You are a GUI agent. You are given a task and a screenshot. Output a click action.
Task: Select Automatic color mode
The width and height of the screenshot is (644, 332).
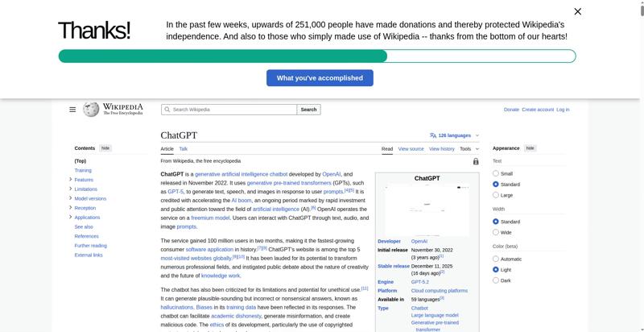pyautogui.click(x=496, y=259)
